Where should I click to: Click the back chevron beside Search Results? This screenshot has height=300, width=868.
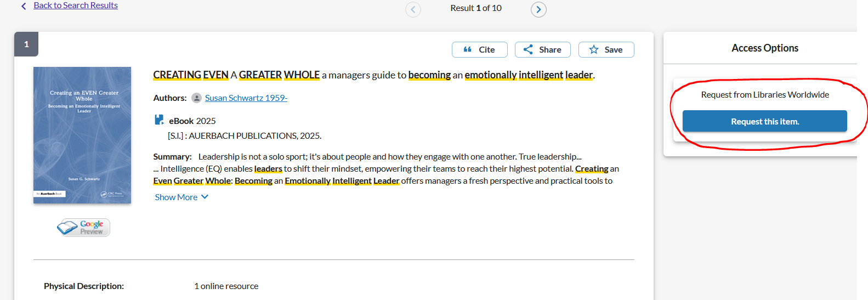[x=24, y=6]
